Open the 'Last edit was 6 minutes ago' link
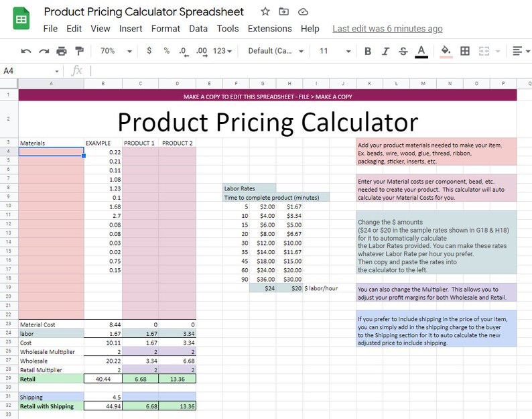Image resolution: width=532 pixels, height=419 pixels. click(387, 29)
